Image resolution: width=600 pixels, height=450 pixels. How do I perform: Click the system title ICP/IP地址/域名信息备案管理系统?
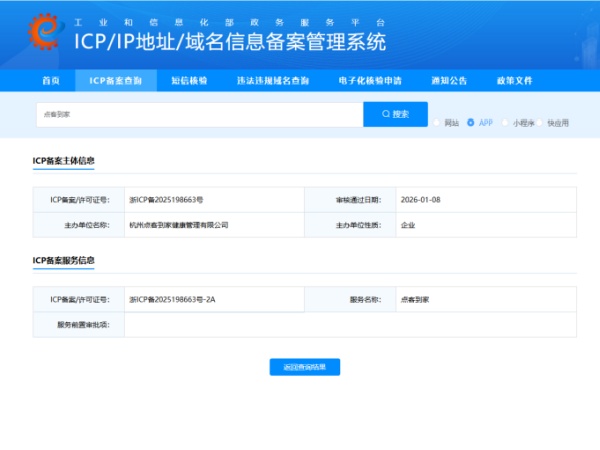[x=230, y=42]
